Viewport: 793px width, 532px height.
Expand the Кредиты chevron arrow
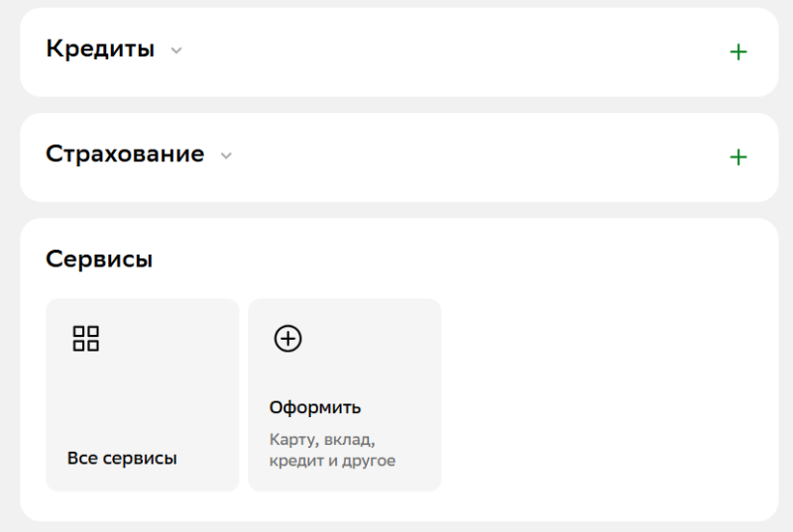(176, 51)
